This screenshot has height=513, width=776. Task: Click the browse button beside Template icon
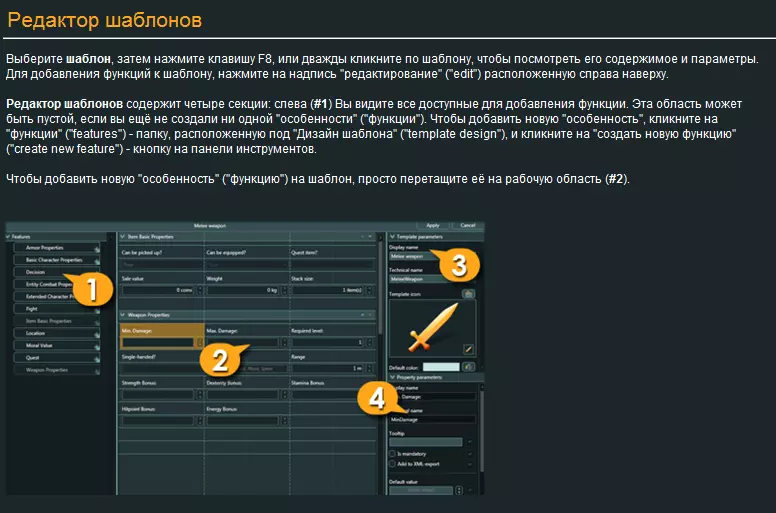[468, 294]
